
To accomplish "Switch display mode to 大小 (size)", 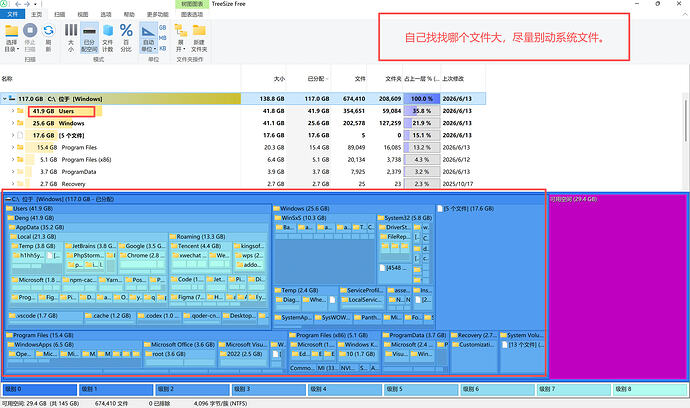I will coord(71,38).
